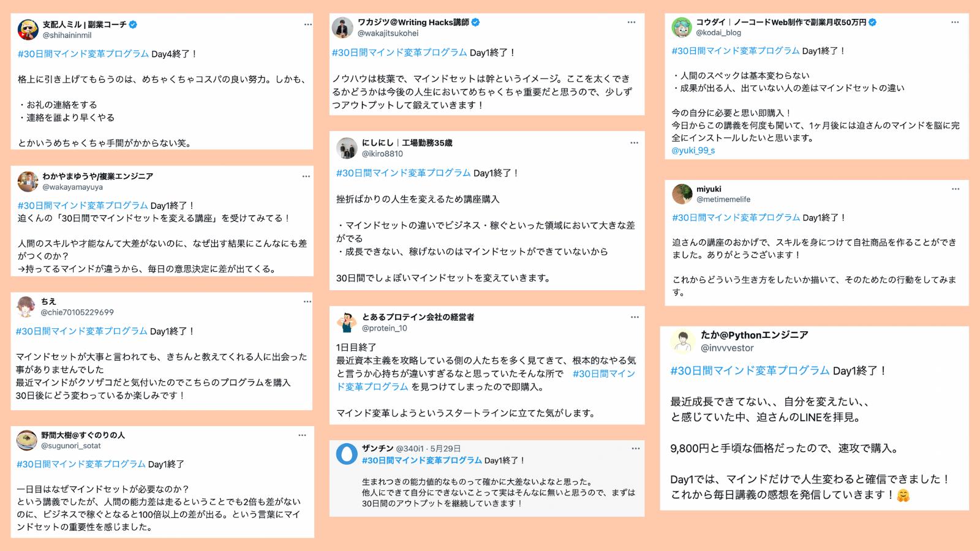Click the @yuki_99_s mention link
Viewport: 980px width, 551px height.
tap(693, 151)
